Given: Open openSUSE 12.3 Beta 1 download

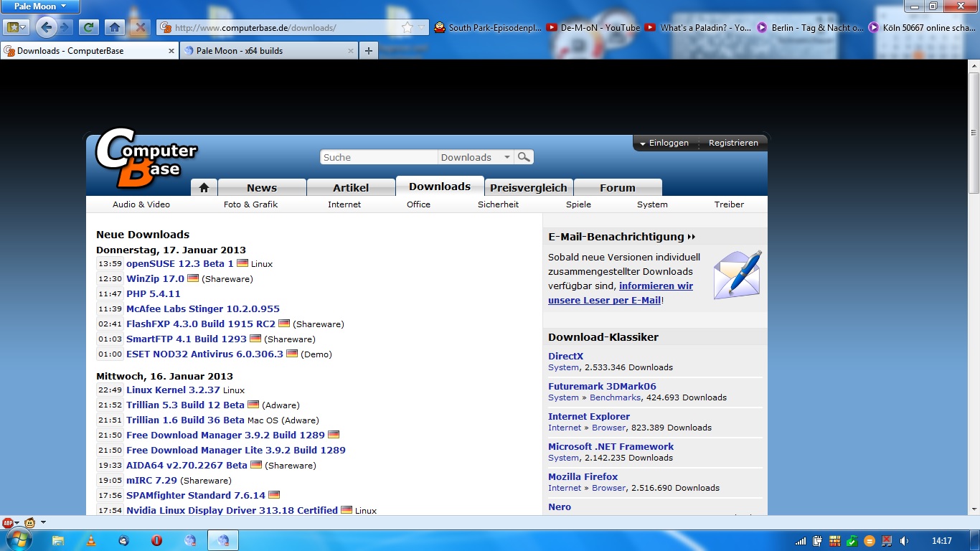Looking at the screenshot, I should point(180,264).
